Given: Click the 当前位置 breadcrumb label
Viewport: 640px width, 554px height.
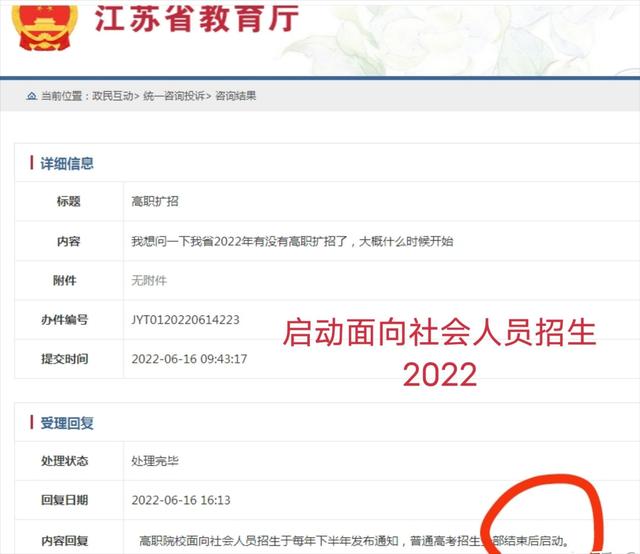Looking at the screenshot, I should [62, 96].
